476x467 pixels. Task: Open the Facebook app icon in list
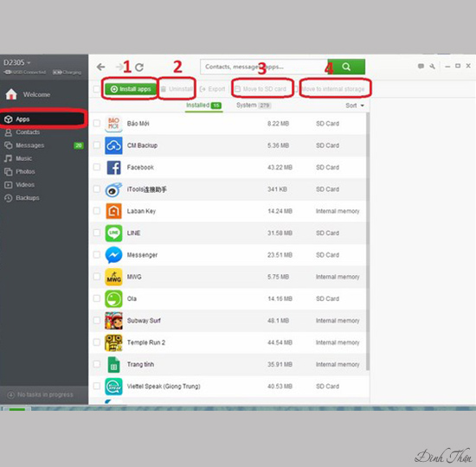(x=114, y=167)
